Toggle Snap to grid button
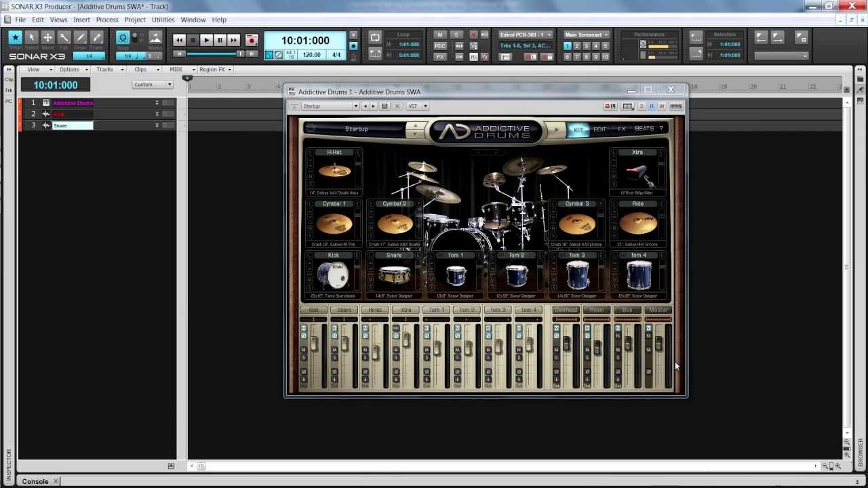Viewport: 868px width, 488px height. point(123,38)
